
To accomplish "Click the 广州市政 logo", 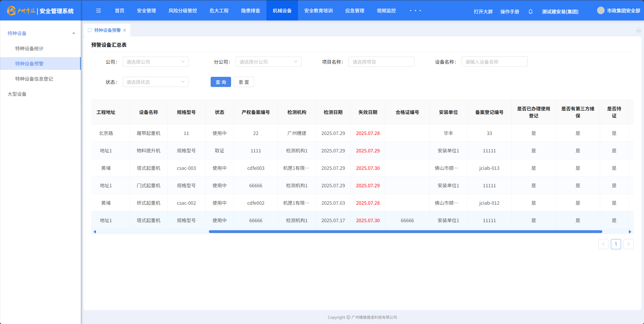I will click(21, 11).
